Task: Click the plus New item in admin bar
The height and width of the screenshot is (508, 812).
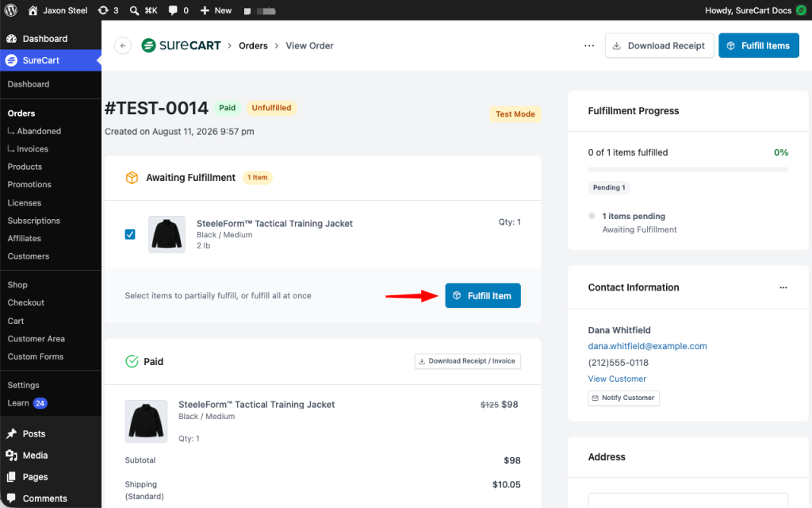Action: [216, 10]
